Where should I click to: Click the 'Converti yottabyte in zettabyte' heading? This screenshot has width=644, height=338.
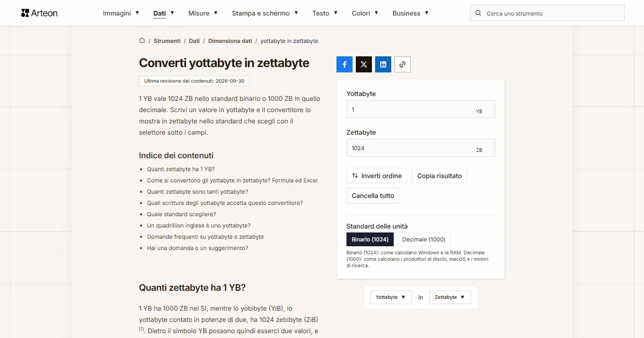pos(224,63)
